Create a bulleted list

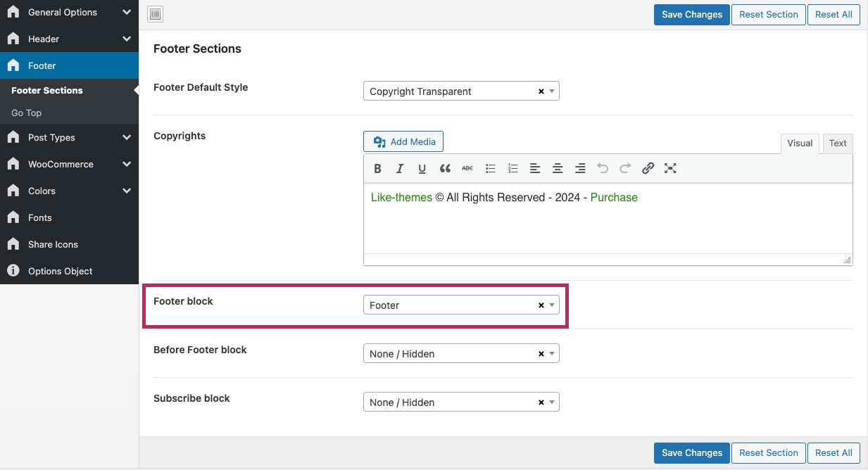click(x=491, y=168)
